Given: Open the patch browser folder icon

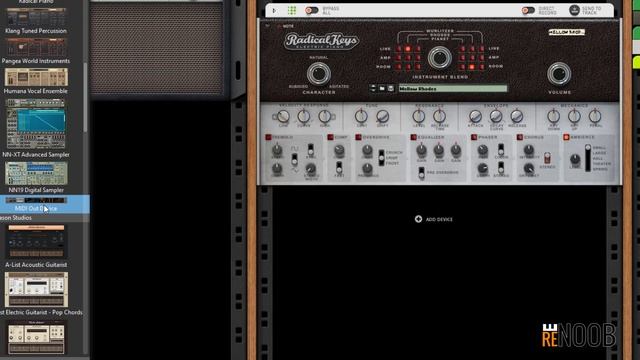Looking at the screenshot, I should click(382, 88).
